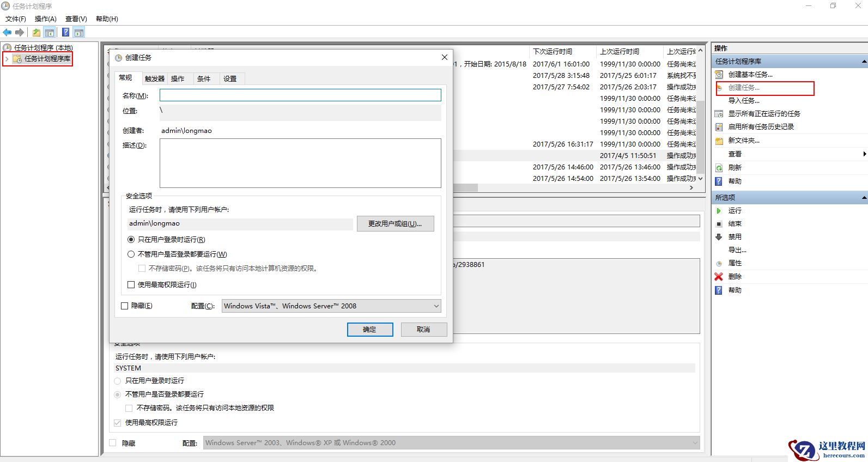Select background 不管用户是否登录都要运行 radio button
This screenshot has height=462, width=868.
tap(118, 394)
